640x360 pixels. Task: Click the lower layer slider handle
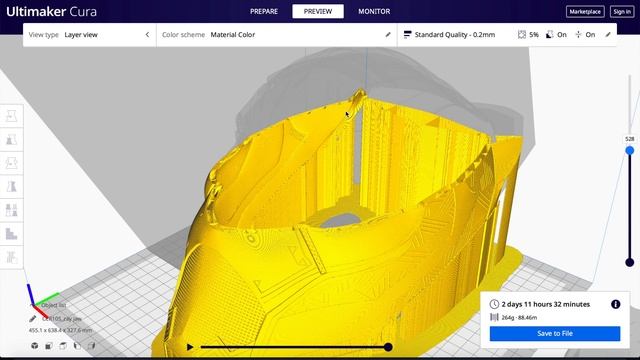[x=630, y=262]
